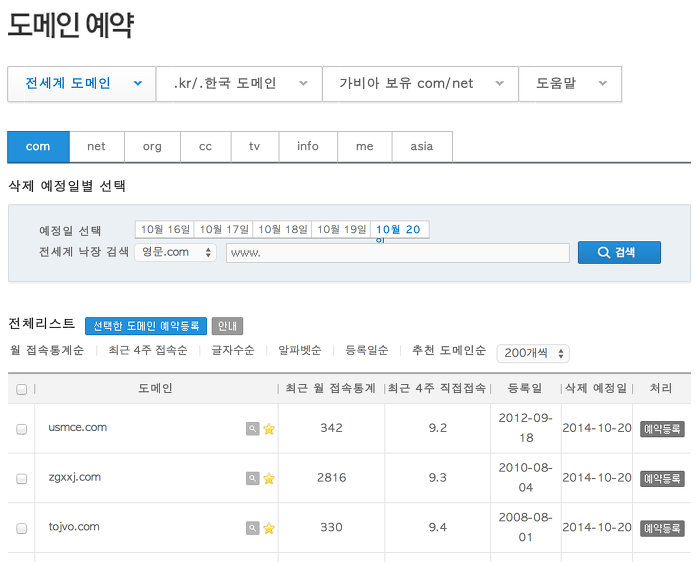
Task: Click the 최근 4주 직접접속 column header
Action: (437, 388)
